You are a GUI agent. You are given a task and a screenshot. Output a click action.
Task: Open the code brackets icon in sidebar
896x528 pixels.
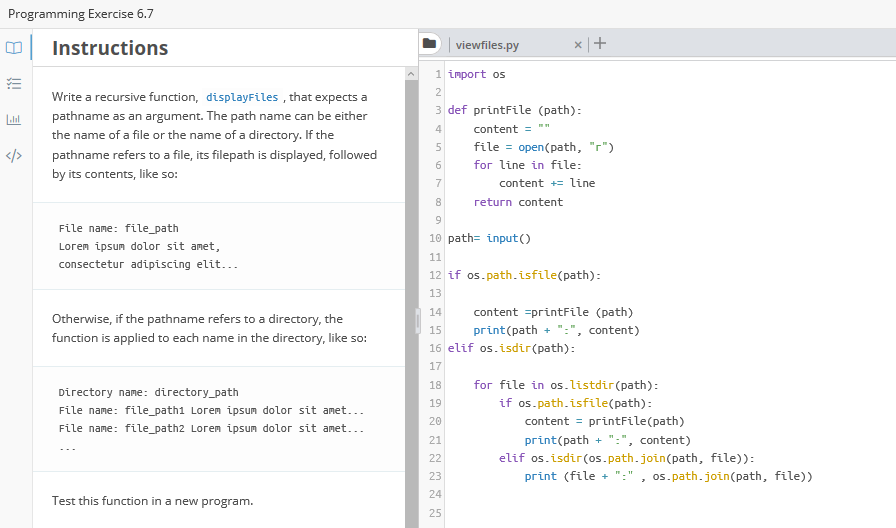(14, 155)
